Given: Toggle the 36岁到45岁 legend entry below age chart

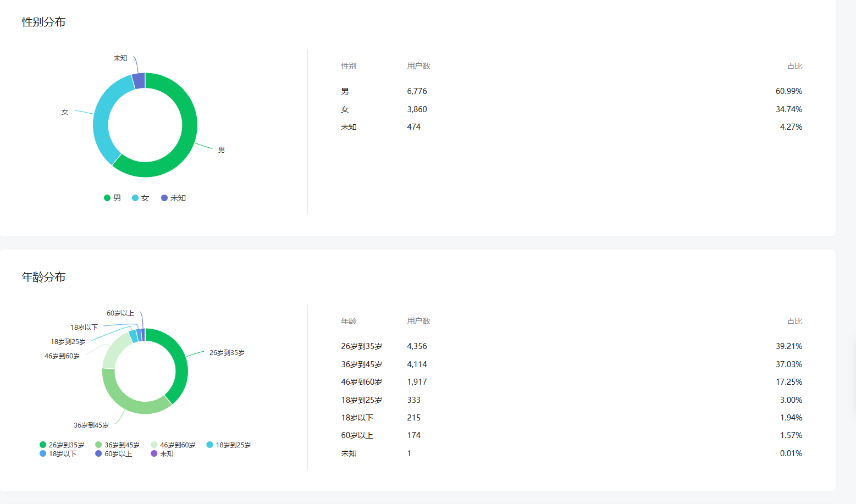Looking at the screenshot, I should [117, 445].
